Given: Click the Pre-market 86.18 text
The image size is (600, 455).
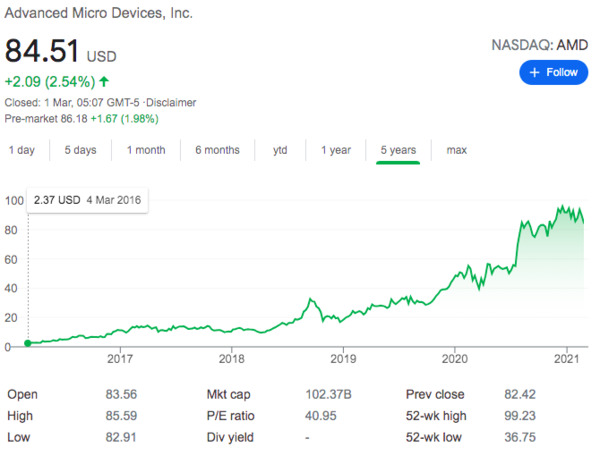Looking at the screenshot, I should 46,119.
